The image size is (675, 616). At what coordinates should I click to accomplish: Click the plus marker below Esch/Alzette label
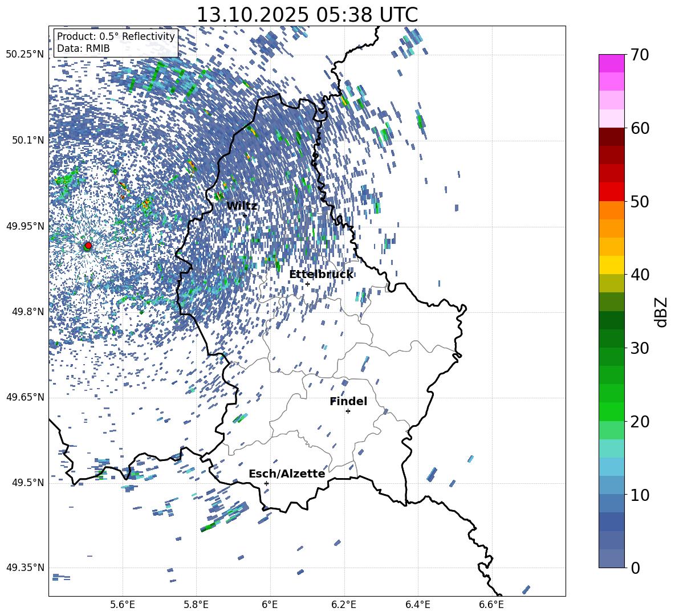[x=266, y=483]
